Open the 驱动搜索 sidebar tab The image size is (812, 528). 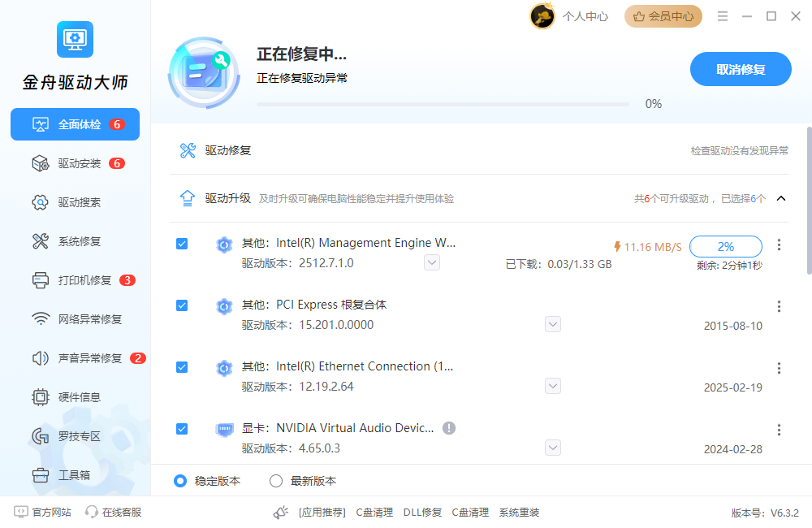pos(75,202)
